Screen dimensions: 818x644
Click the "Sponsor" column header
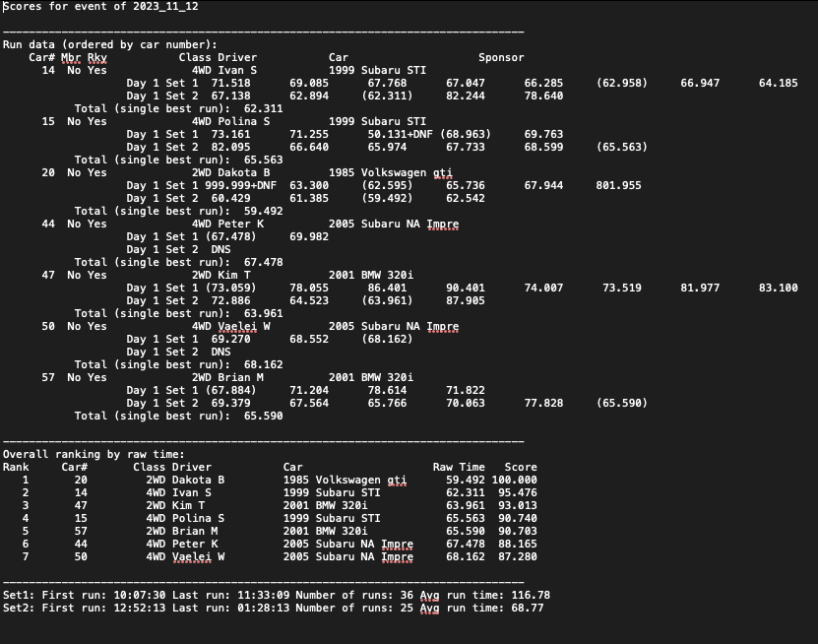click(501, 57)
